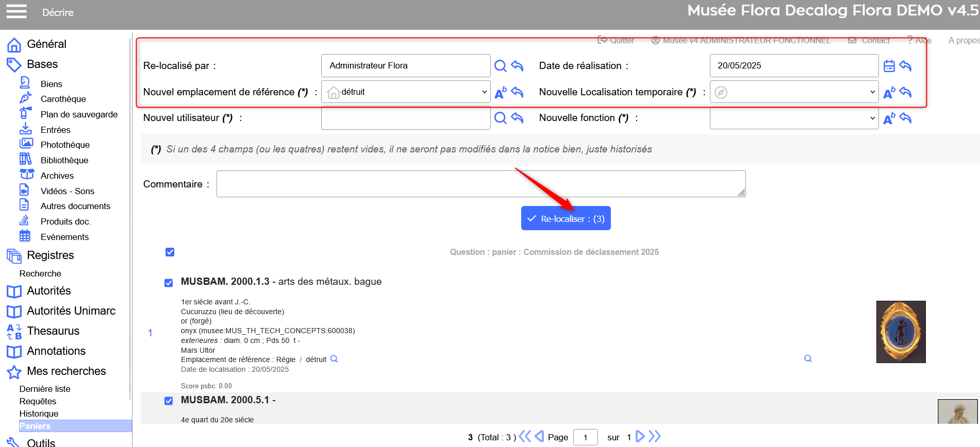
Task: Click magnifier after Emplacement de référence détruit
Action: [x=334, y=359]
